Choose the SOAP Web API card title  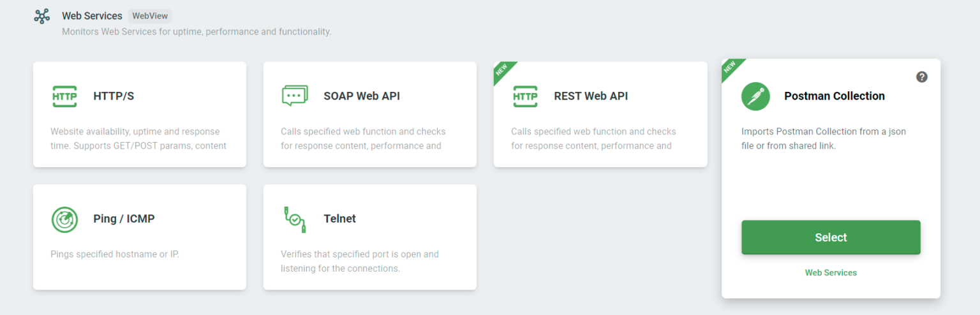(x=362, y=96)
